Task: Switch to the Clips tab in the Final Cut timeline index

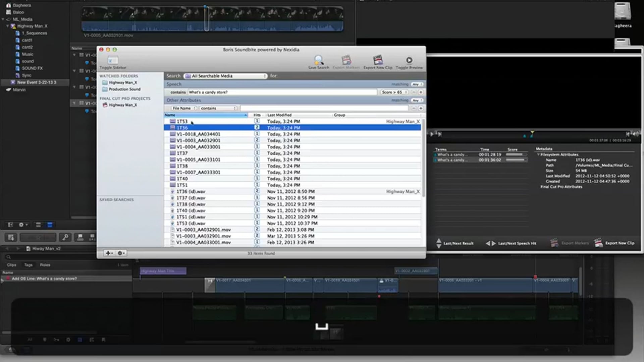Action: pos(12,265)
